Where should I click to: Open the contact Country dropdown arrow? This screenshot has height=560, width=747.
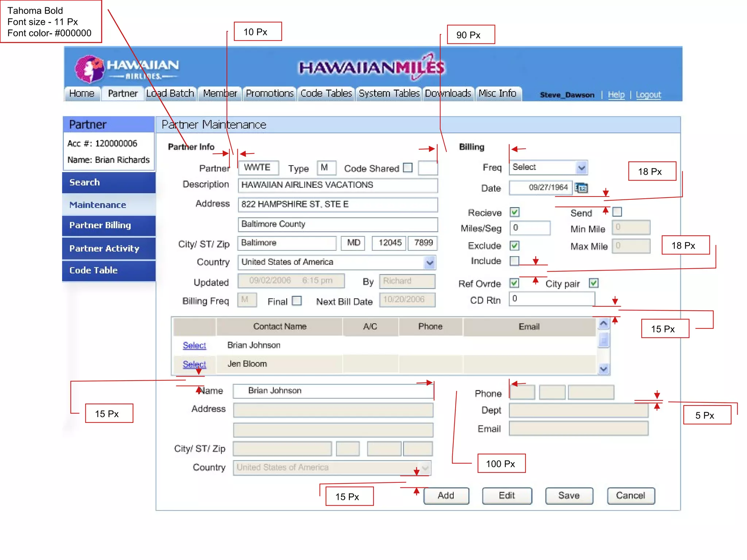(425, 468)
